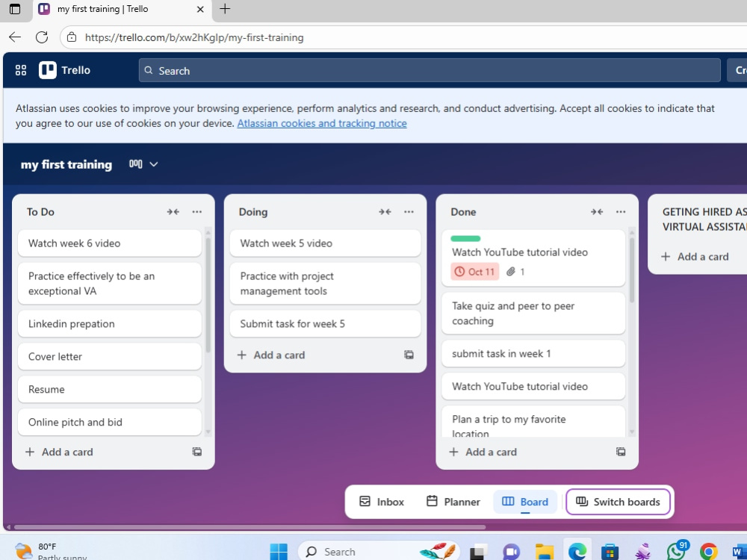The image size is (747, 560).
Task: Create card from template in Doing
Action: pos(409,355)
